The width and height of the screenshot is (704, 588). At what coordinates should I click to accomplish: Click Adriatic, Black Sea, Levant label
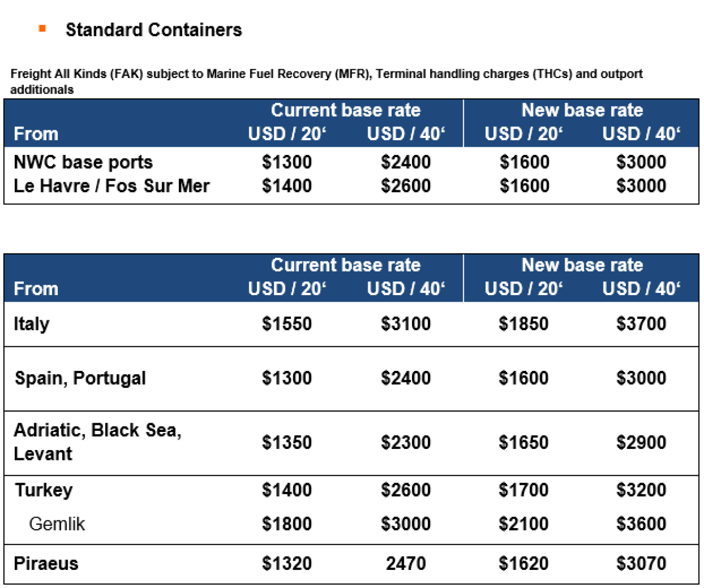[97, 442]
